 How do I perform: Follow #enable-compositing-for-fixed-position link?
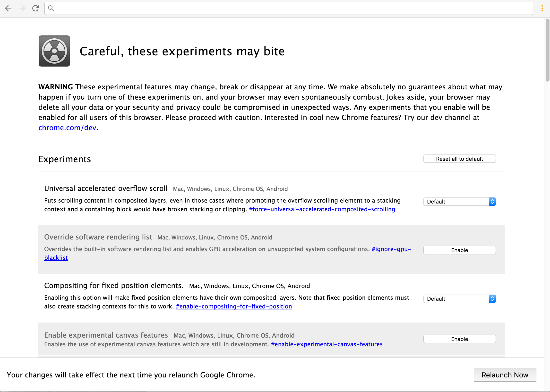click(x=234, y=307)
